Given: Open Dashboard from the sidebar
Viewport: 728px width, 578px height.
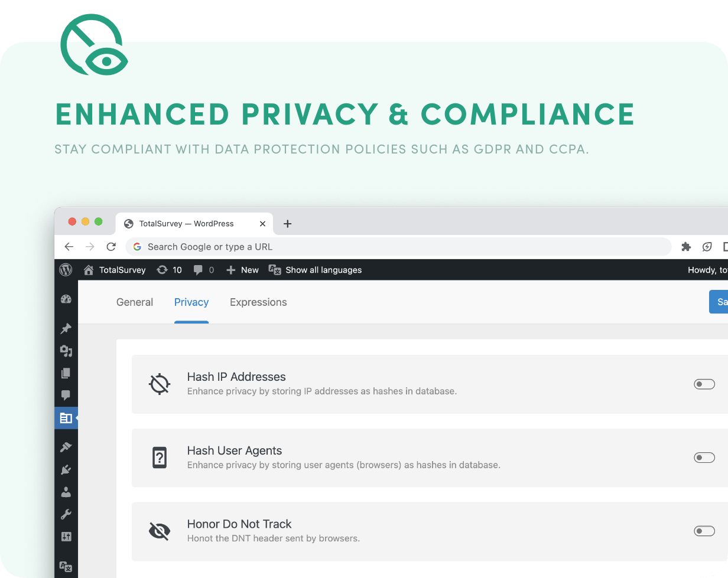Looking at the screenshot, I should click(66, 299).
